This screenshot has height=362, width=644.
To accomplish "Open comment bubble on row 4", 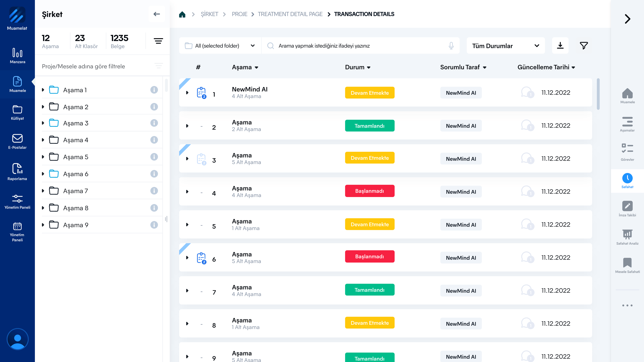I will point(527,191).
